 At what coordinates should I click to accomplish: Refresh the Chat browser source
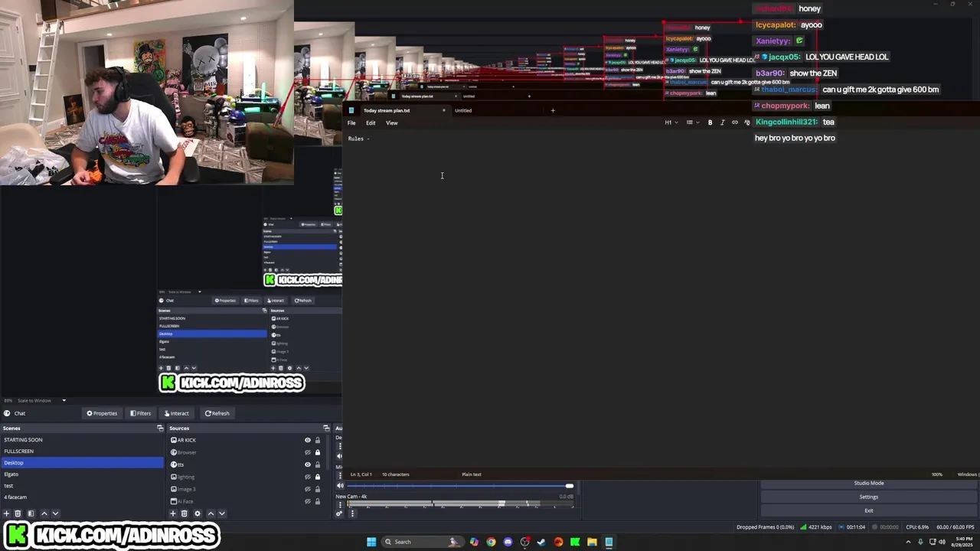(x=217, y=413)
